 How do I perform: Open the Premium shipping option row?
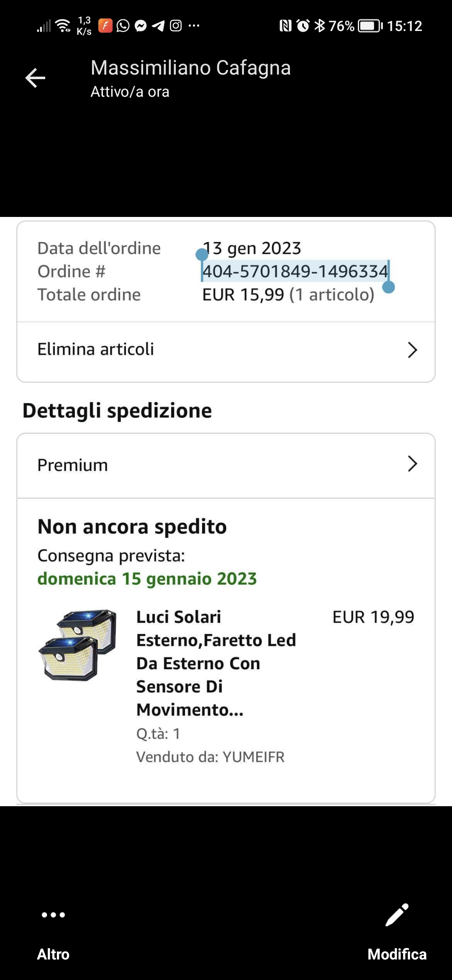[226, 466]
